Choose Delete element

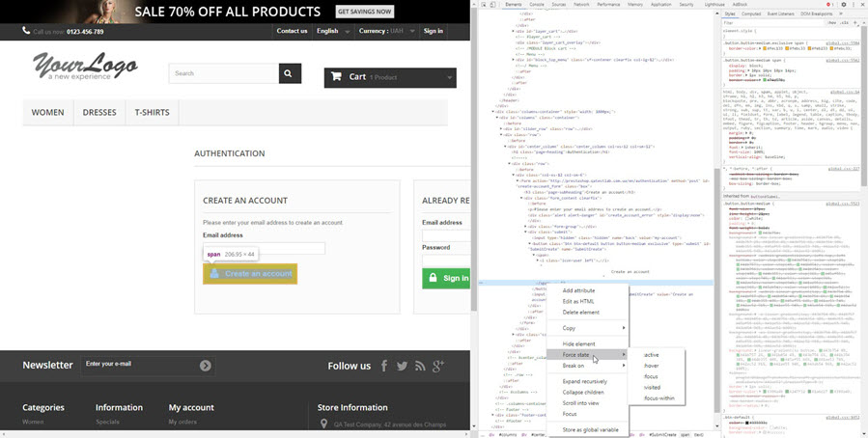(587, 312)
